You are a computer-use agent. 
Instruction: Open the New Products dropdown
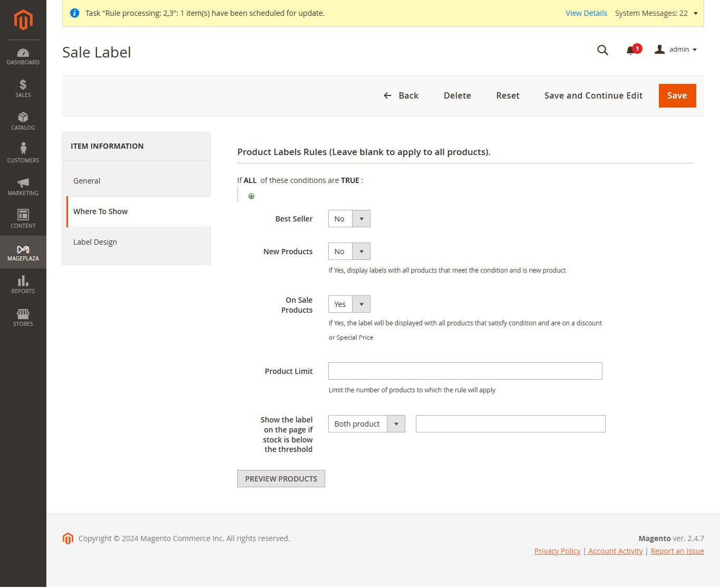tap(349, 252)
